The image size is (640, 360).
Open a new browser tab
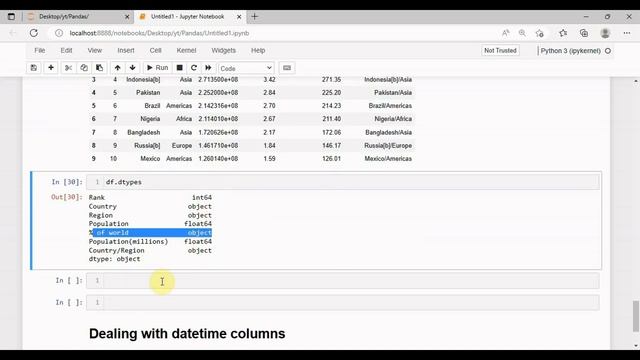pyautogui.click(x=254, y=17)
